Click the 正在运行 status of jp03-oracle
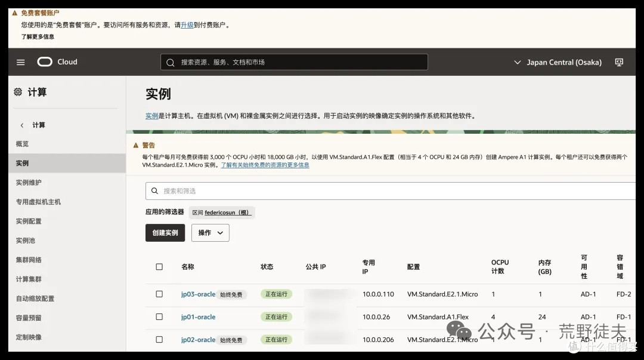 point(277,294)
